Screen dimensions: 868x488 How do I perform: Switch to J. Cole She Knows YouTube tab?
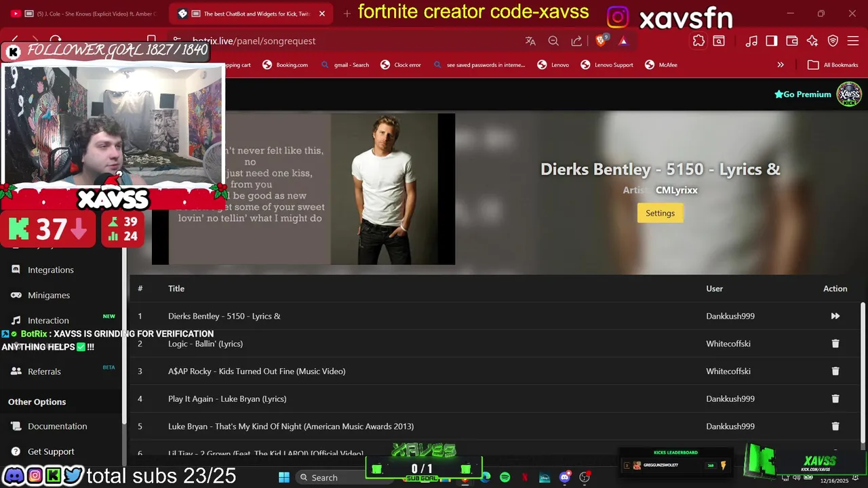[x=83, y=14]
